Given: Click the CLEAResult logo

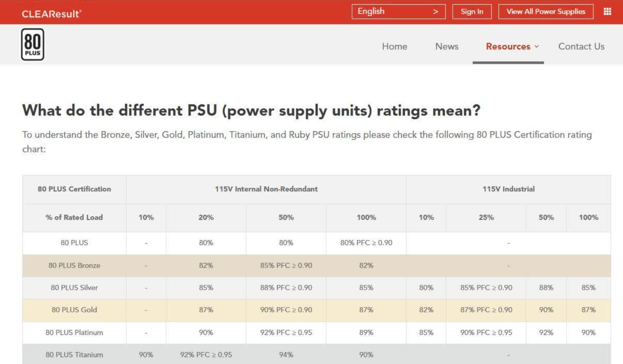Looking at the screenshot, I should [x=52, y=14].
